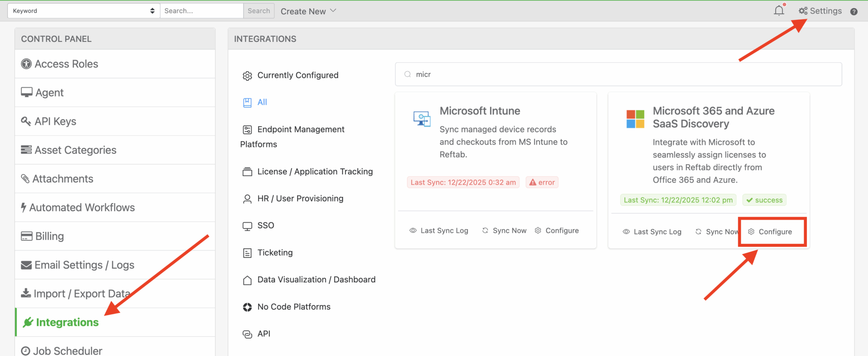Click Sync Now on Microsoft Intune

pos(504,231)
